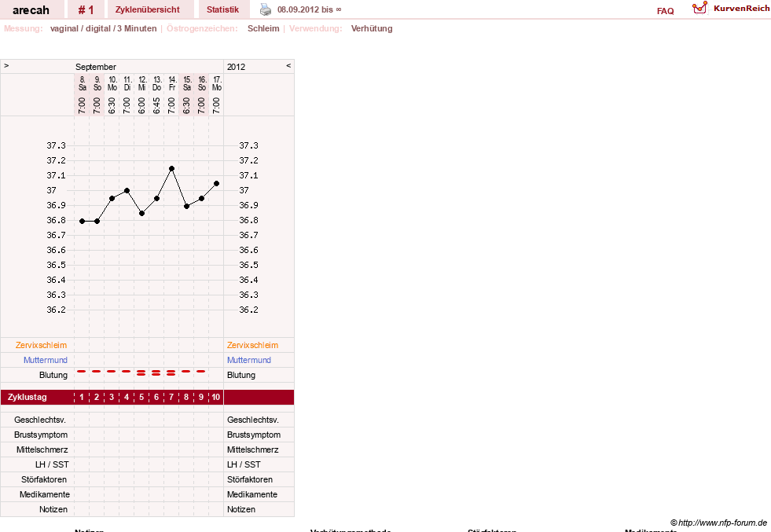This screenshot has width=771, height=532.
Task: Click the right Notizen row label
Action: click(x=241, y=509)
